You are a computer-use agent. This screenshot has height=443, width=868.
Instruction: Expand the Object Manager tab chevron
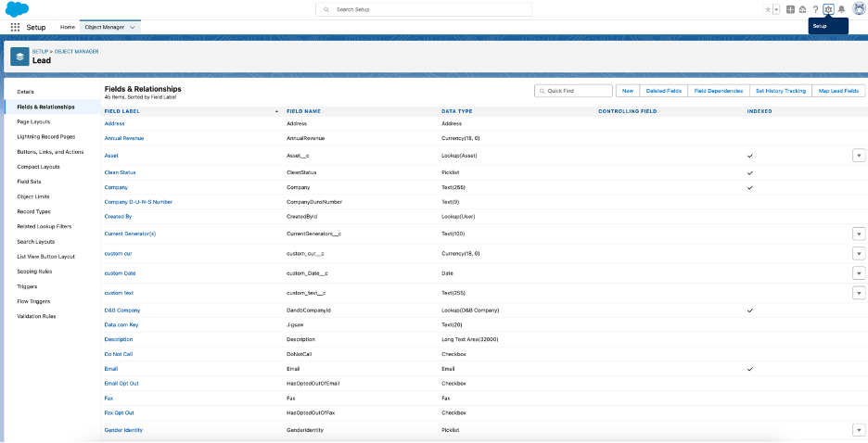pos(134,27)
